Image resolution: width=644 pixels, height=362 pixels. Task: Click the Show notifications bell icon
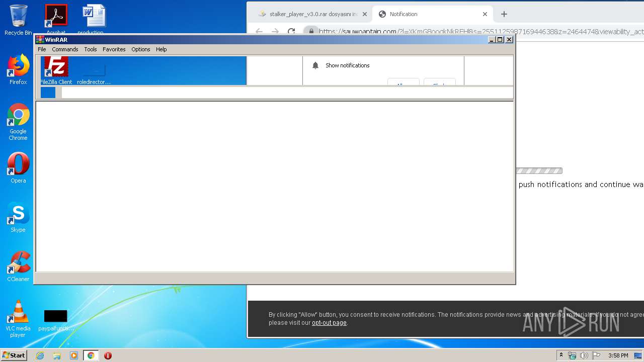[315, 65]
